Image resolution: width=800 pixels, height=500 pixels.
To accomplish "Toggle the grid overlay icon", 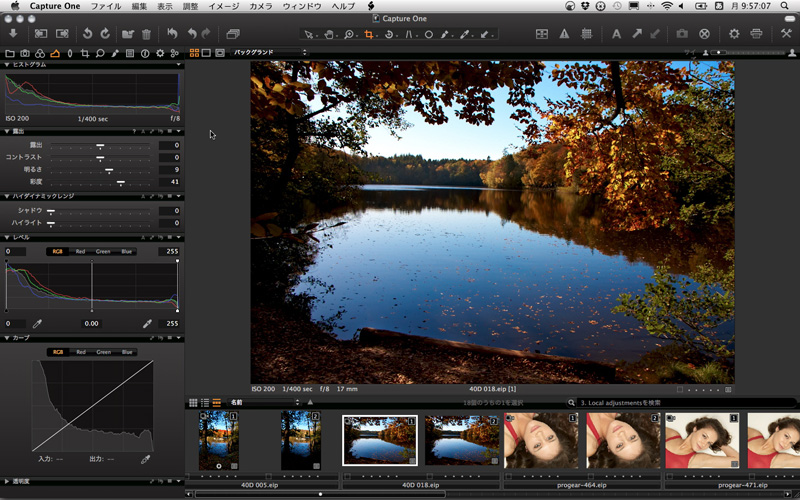I will (587, 34).
